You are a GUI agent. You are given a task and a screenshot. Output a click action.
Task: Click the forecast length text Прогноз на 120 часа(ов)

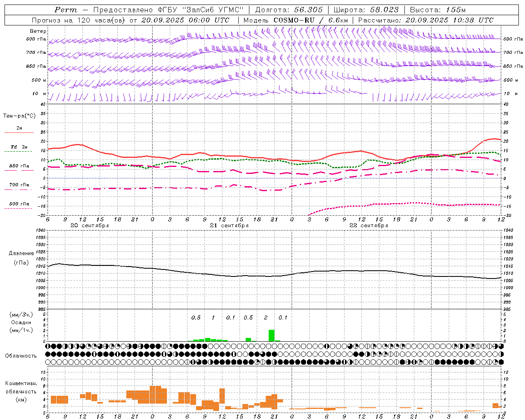[x=79, y=20]
